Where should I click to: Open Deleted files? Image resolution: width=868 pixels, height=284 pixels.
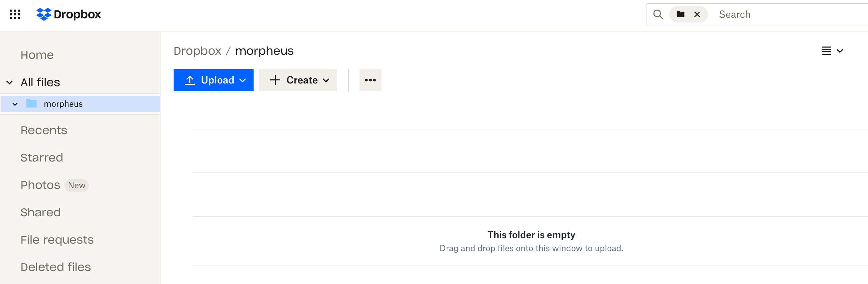56,267
